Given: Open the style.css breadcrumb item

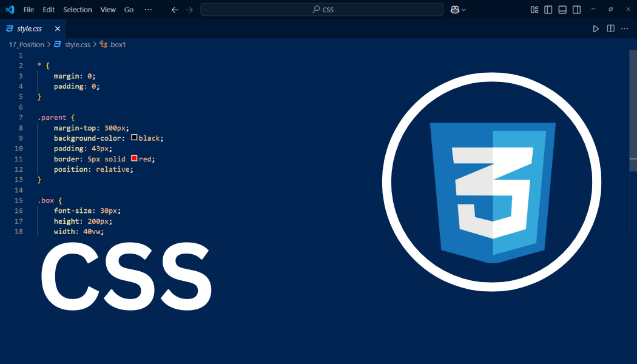Looking at the screenshot, I should tap(77, 44).
